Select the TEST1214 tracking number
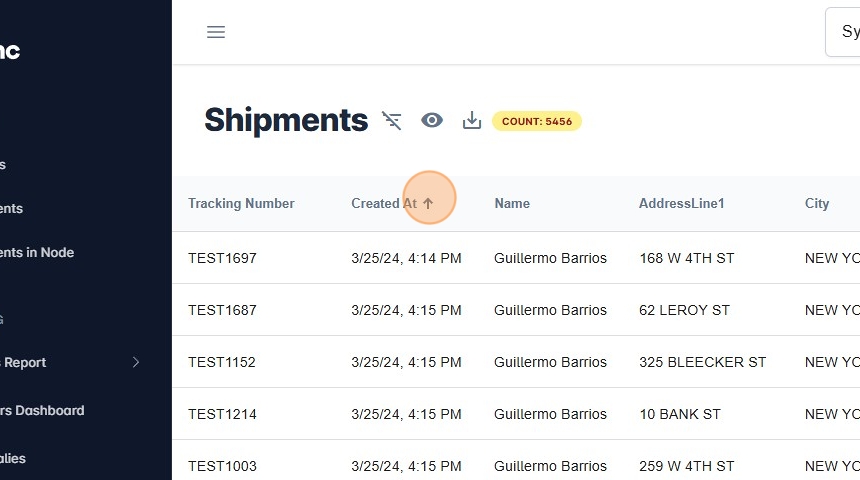This screenshot has width=860, height=480. 222,414
